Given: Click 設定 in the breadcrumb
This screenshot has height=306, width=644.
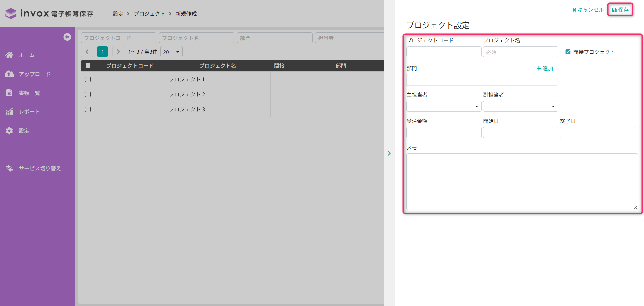Looking at the screenshot, I should coord(118,14).
